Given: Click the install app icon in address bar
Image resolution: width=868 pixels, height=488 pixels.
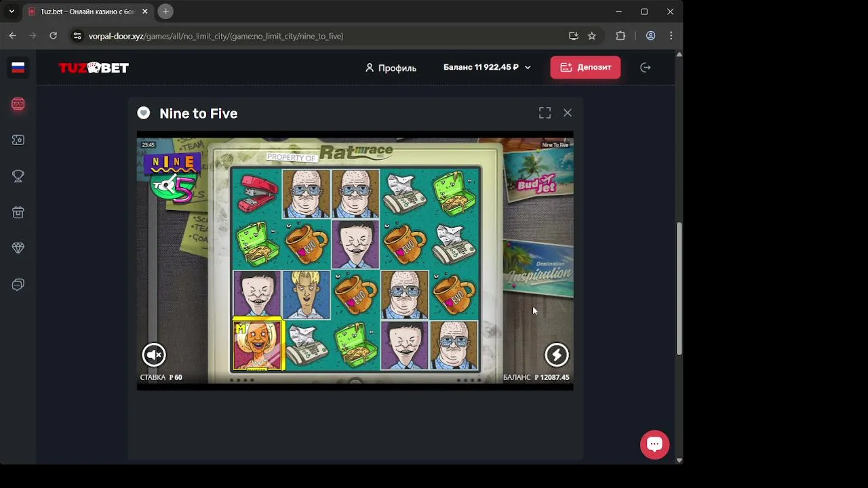Looking at the screenshot, I should point(574,36).
